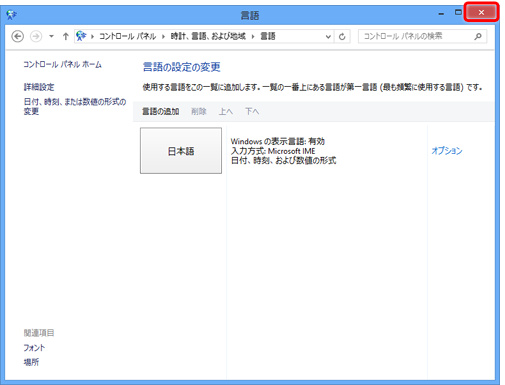Expand chevron after コントロール パネル breadcrumb

click(x=163, y=36)
